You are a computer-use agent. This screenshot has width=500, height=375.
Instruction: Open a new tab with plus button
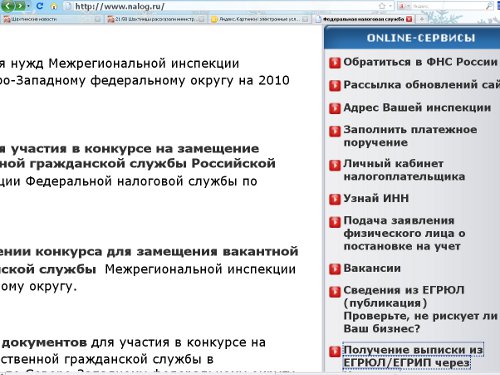(422, 19)
